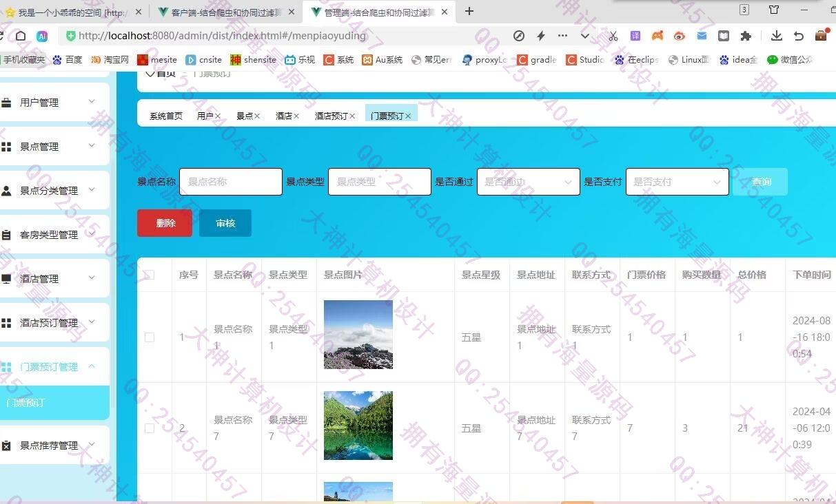Switch to 酒店 page tab
The height and width of the screenshot is (504, 836).
coord(283,116)
